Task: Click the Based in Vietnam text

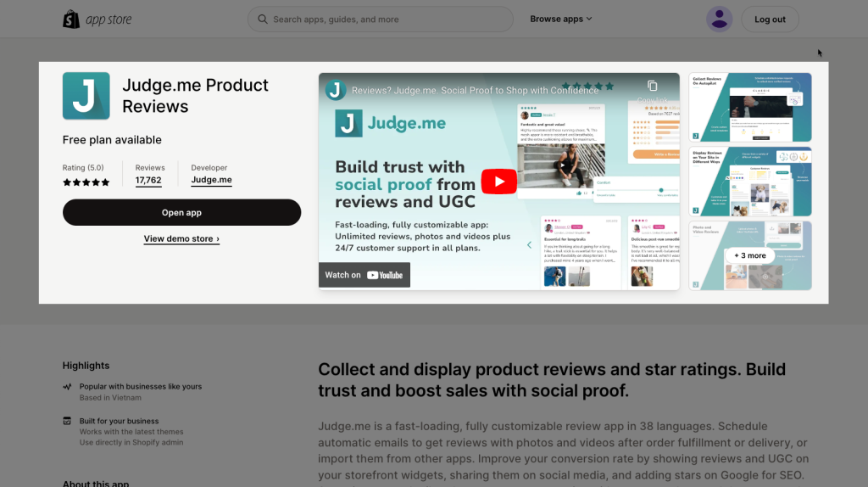Action: tap(110, 398)
